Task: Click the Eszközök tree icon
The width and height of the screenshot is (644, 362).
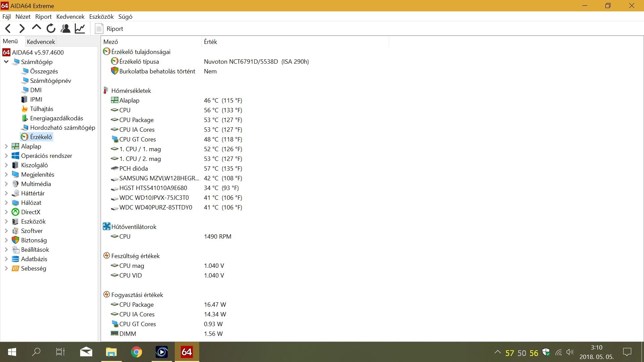Action: [15, 222]
